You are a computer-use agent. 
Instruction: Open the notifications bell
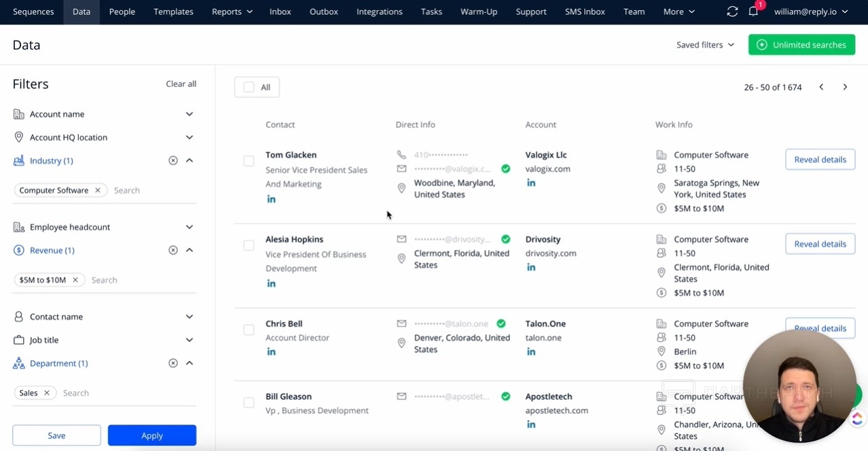(753, 12)
